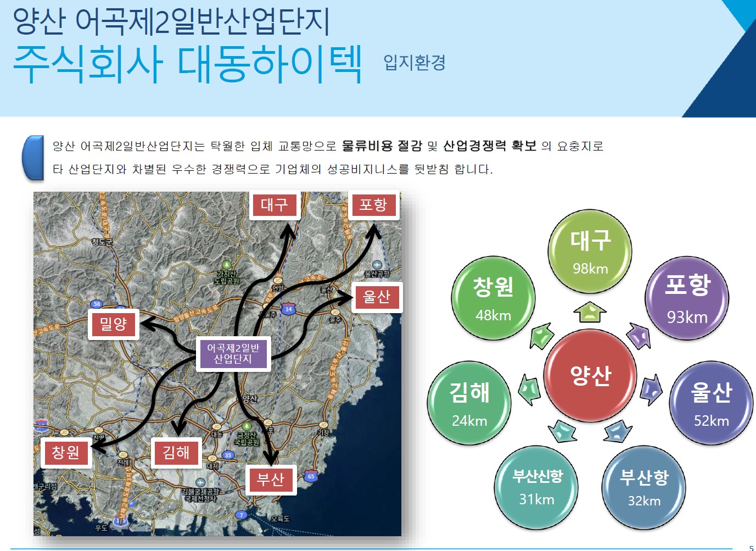Screen dimensions: 756x551
Task: Click the purple 포항 93km circle
Action: pos(687,298)
